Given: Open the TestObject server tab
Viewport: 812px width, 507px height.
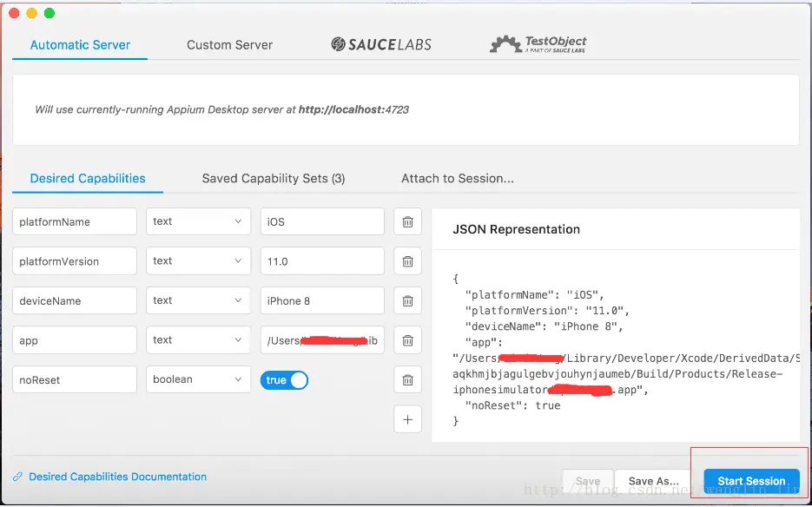Looking at the screenshot, I should pos(538,44).
